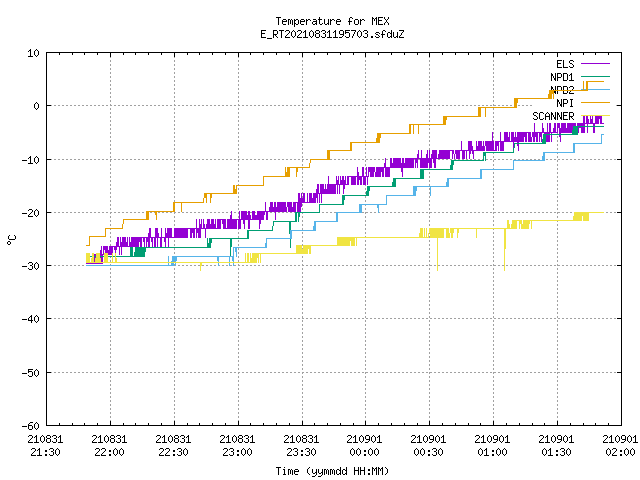Viewport: 640px width, 480px height.
Task: Select the SCANNER legend label
Action: click(x=553, y=116)
